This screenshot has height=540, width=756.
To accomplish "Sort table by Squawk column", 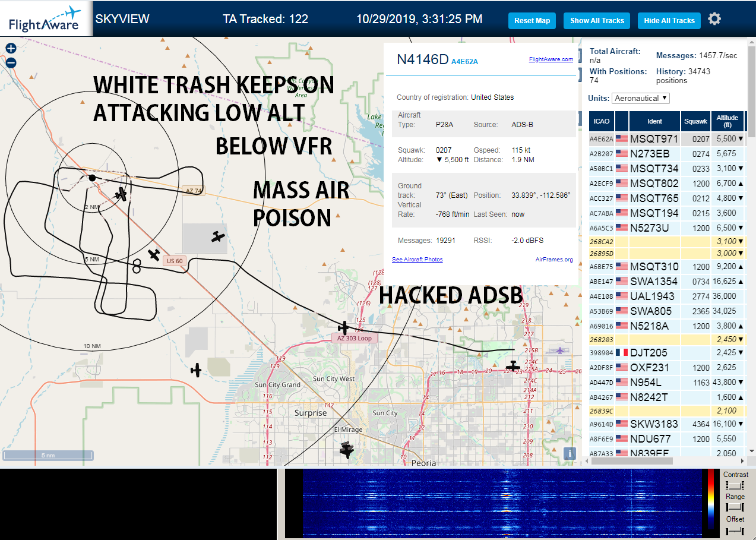I will click(695, 121).
